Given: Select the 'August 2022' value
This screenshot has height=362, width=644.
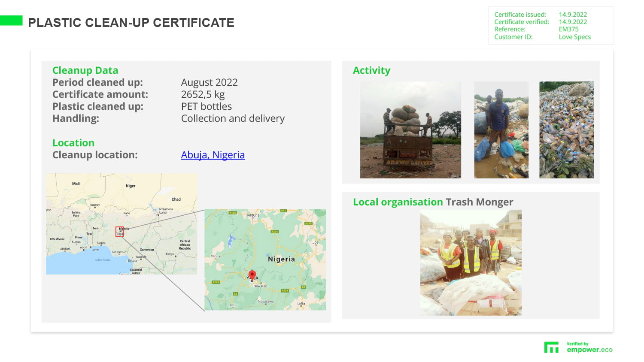Looking at the screenshot, I should click(209, 82).
